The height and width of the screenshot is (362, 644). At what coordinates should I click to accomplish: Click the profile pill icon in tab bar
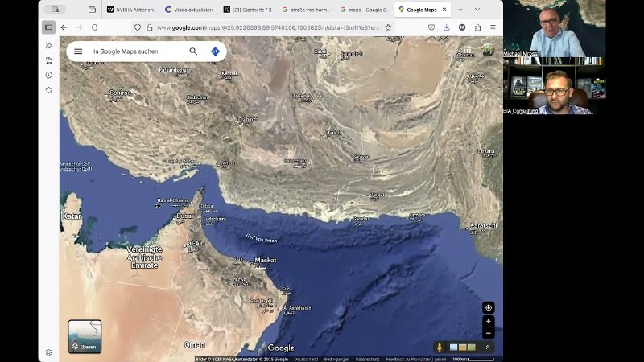[x=55, y=9]
